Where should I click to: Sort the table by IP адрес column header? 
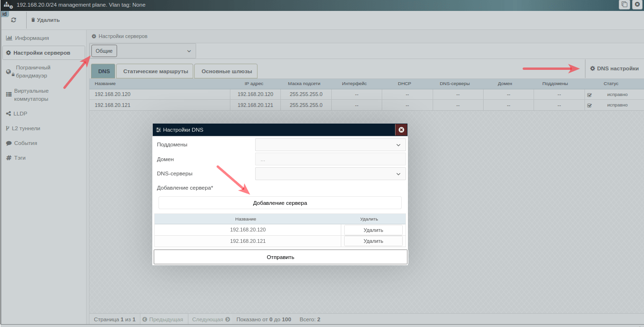[254, 84]
